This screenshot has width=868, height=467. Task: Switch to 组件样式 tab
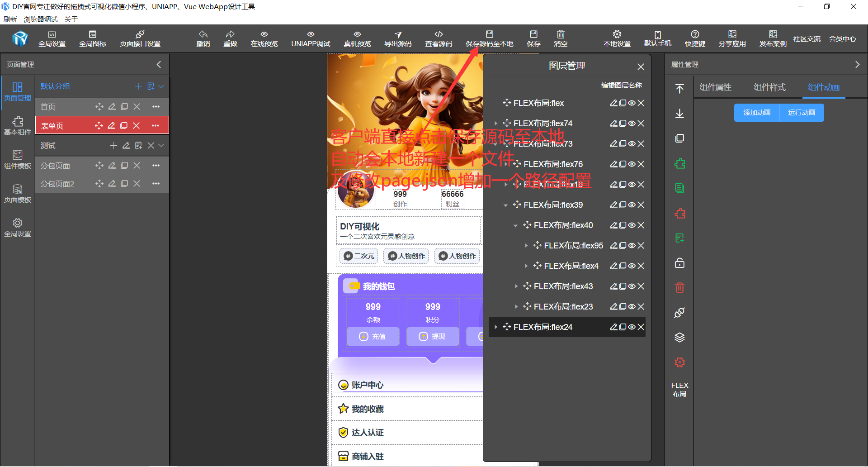pos(769,87)
